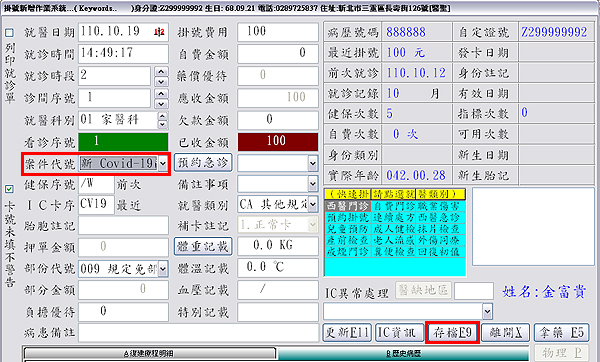Exit using the 離開X button

click(505, 333)
